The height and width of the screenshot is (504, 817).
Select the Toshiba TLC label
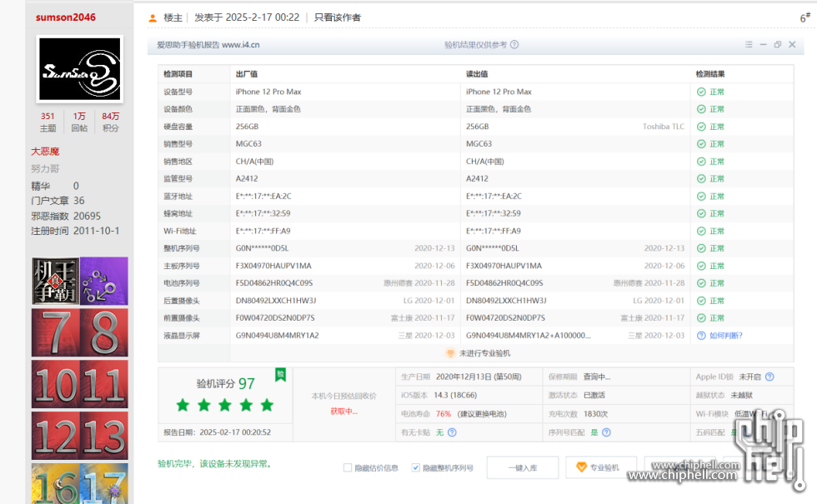point(664,127)
